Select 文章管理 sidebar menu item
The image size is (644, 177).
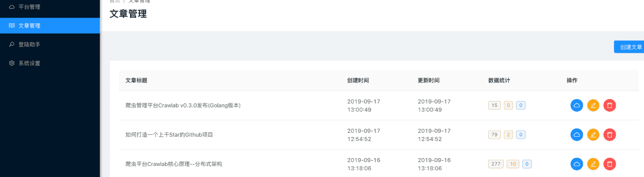coord(50,25)
